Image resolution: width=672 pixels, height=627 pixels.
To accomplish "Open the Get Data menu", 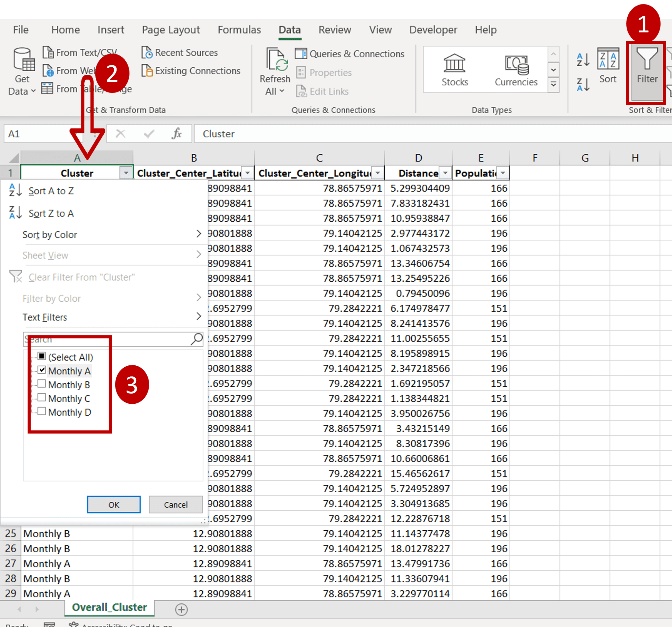I will pos(22,71).
